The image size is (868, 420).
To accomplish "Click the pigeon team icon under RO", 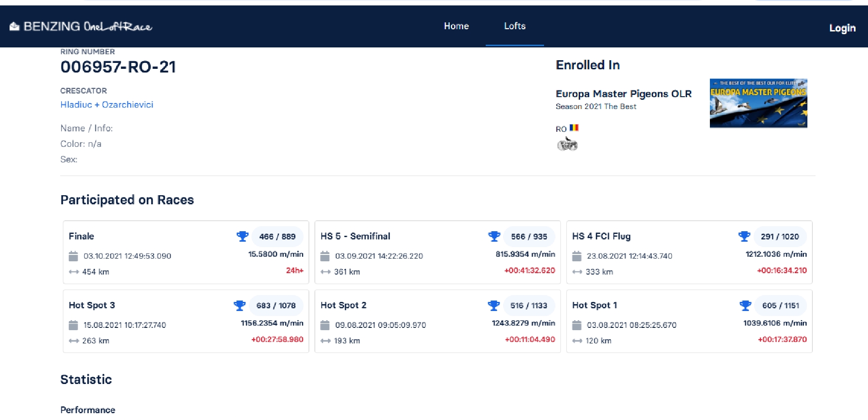I will [x=567, y=145].
